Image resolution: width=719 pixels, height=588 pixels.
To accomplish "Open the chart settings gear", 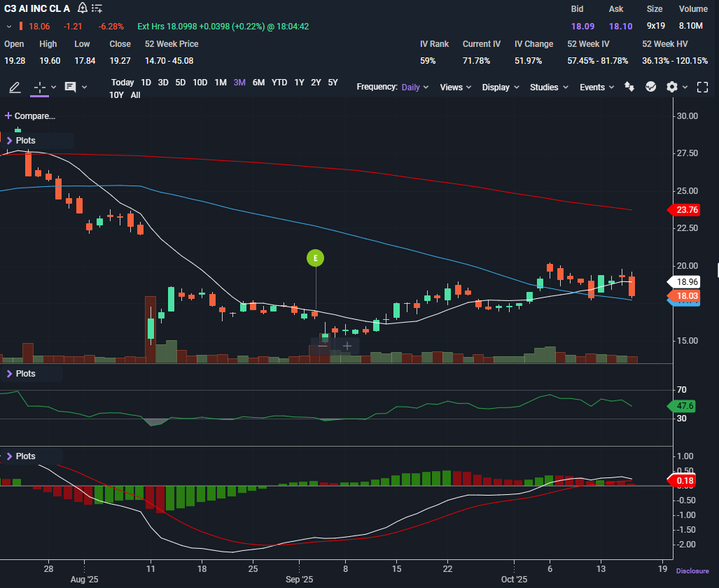I will [672, 87].
